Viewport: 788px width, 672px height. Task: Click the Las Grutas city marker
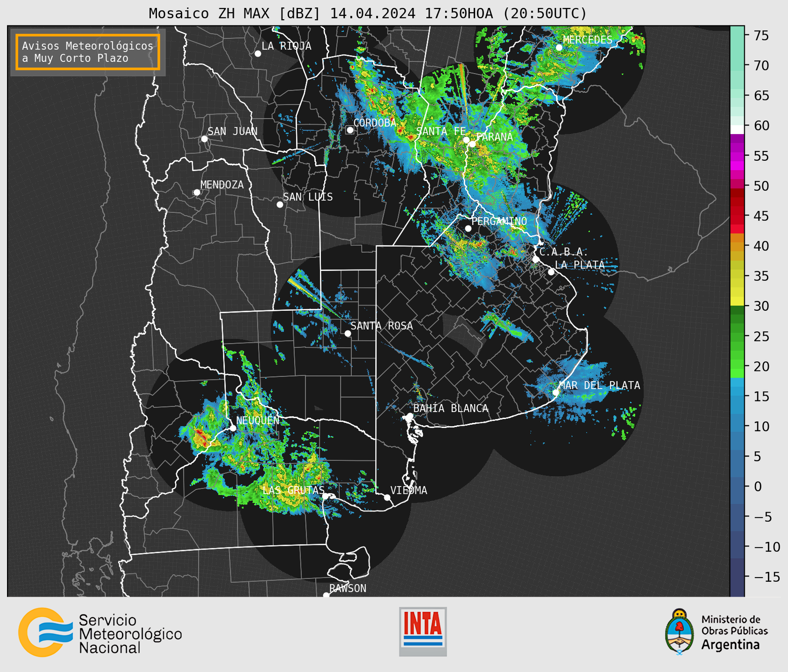click(326, 496)
